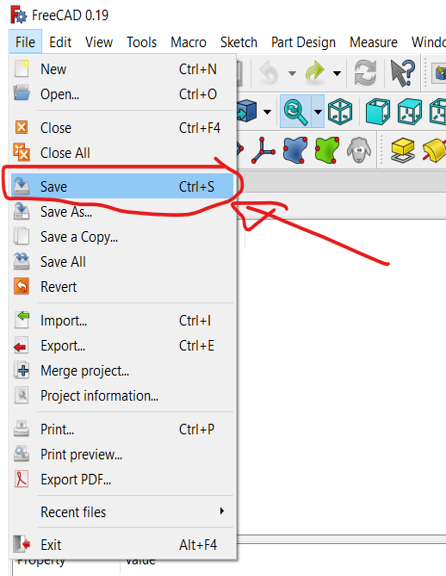Choose Export PDF... menu entry
This screenshot has width=446, height=576.
122,479
